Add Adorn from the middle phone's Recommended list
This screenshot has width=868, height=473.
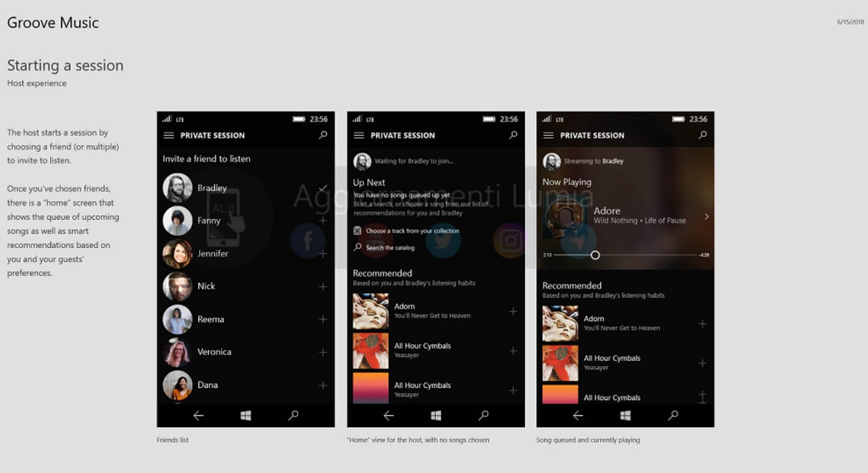(513, 311)
